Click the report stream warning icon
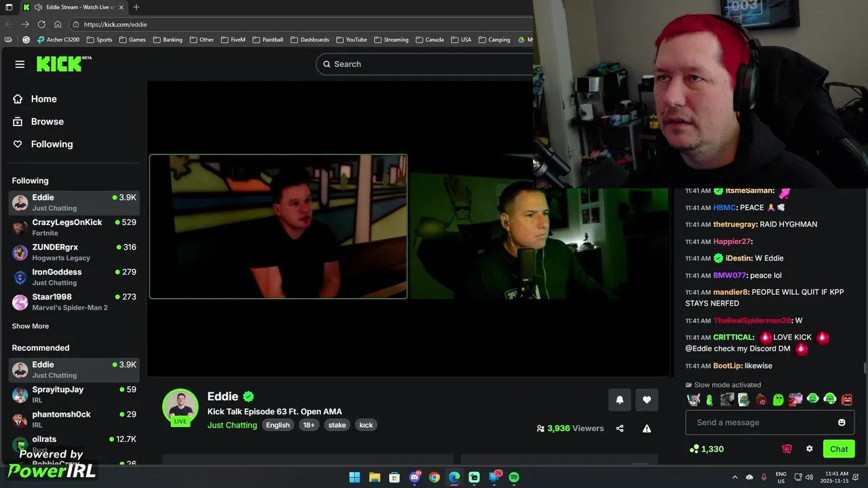Image resolution: width=868 pixels, height=488 pixels. [647, 428]
